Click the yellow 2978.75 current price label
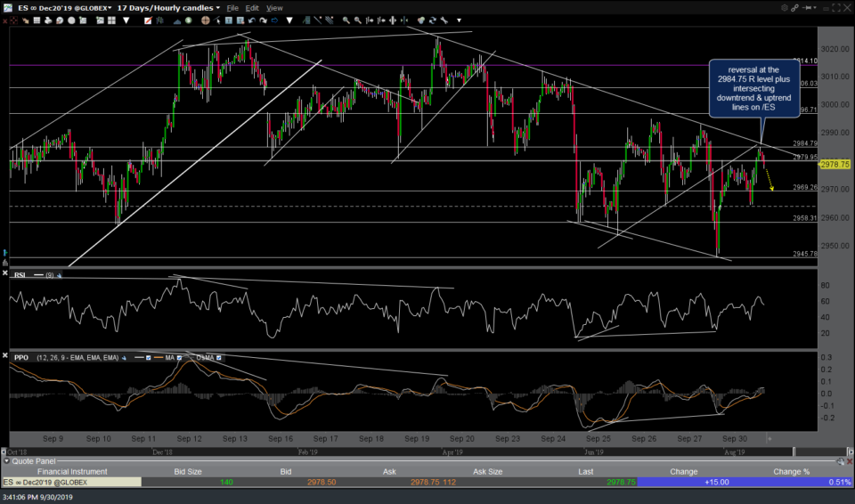The image size is (855, 504). 835,164
